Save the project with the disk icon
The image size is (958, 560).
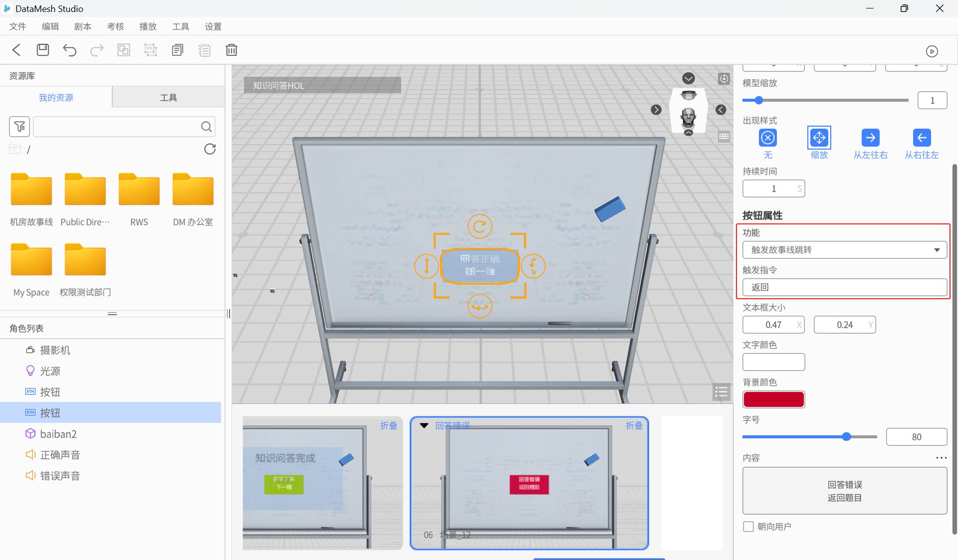click(43, 50)
